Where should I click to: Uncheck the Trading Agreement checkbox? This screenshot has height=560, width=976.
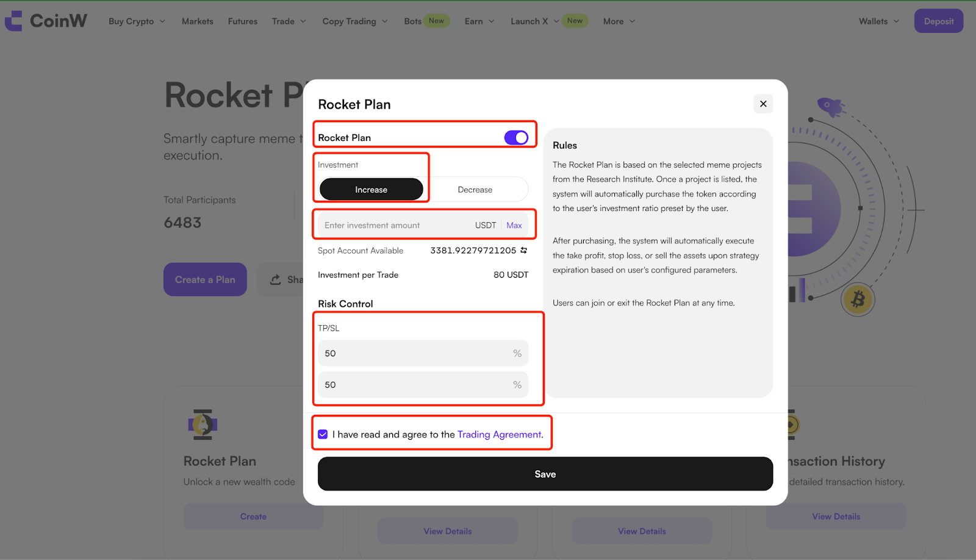pos(323,434)
